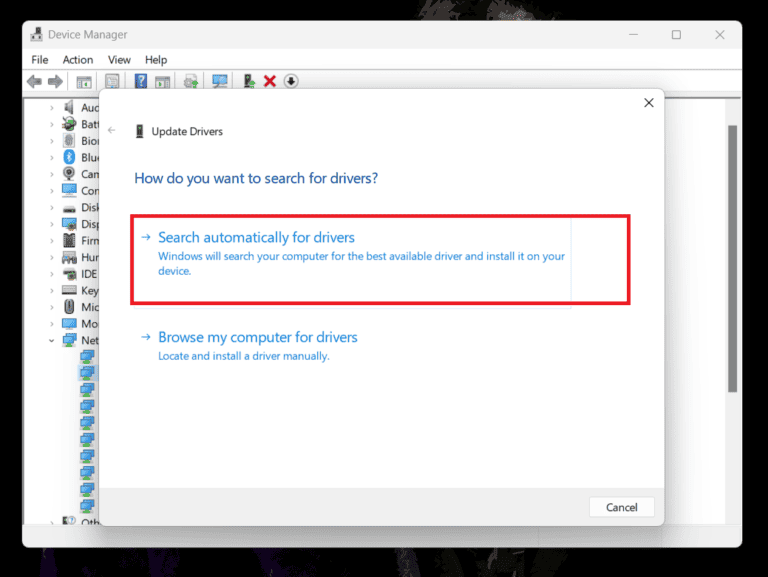Viewport: 768px width, 577px height.
Task: Select the Bluetooth device icon
Action: [x=69, y=157]
